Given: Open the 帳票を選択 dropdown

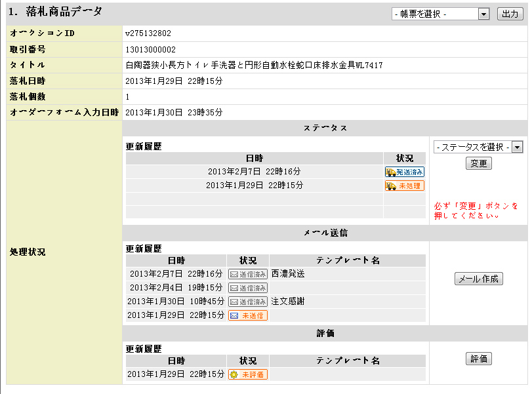Looking at the screenshot, I should click(x=440, y=14).
